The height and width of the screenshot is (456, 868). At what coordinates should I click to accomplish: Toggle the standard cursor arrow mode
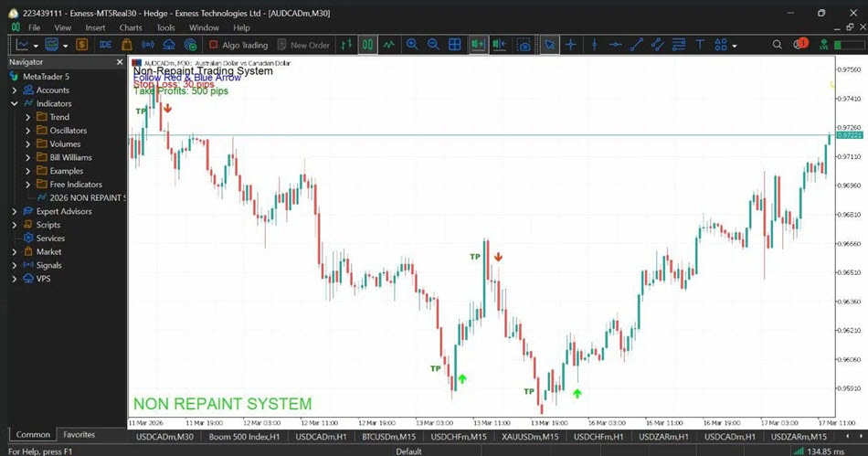(x=549, y=45)
